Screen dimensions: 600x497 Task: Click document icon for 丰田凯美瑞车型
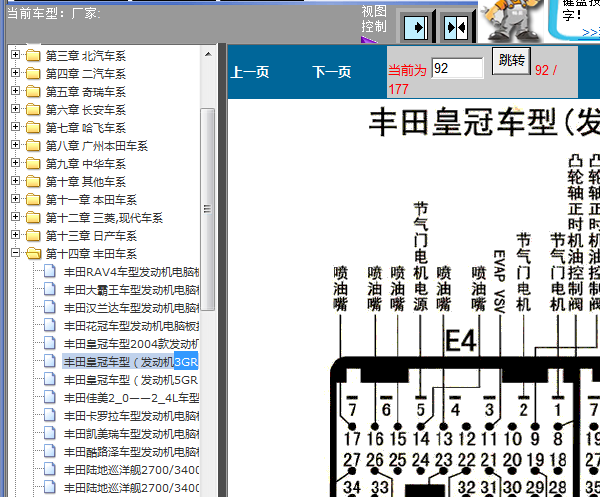tap(50, 433)
